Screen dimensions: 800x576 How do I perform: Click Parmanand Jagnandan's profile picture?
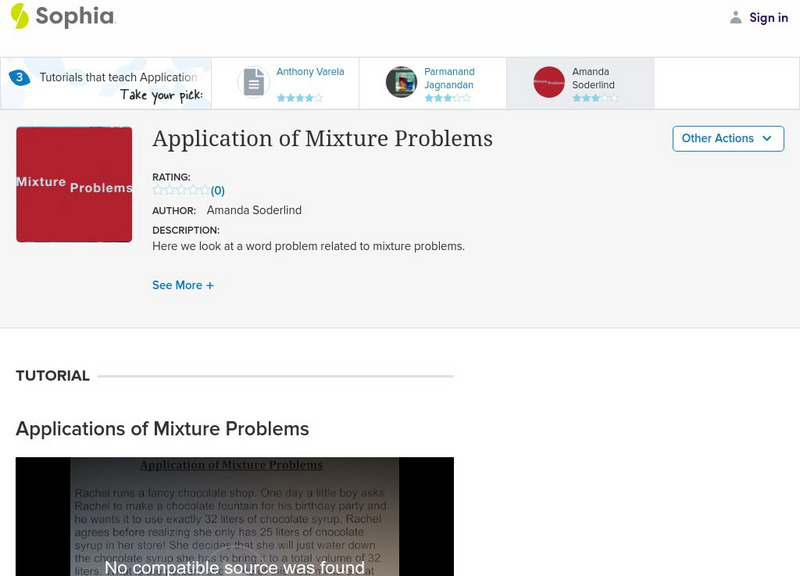coord(401,81)
